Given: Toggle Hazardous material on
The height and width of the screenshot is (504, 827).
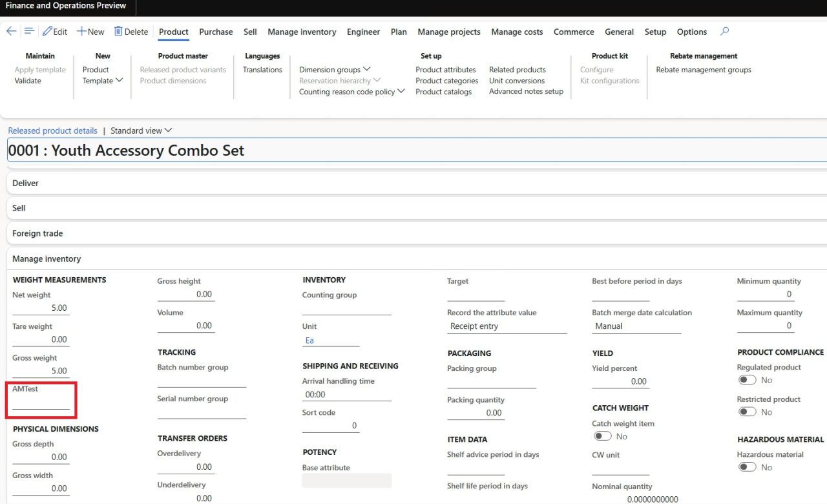Looking at the screenshot, I should pyautogui.click(x=748, y=467).
